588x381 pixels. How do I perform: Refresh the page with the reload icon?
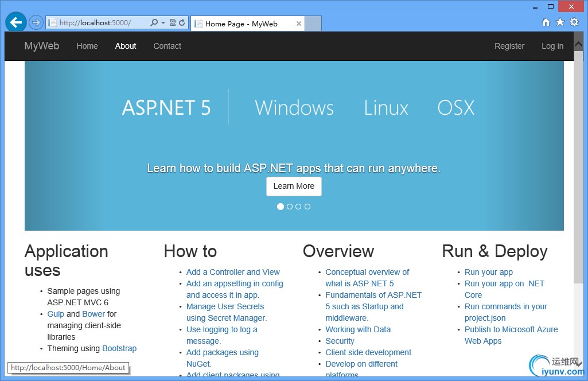tap(182, 22)
